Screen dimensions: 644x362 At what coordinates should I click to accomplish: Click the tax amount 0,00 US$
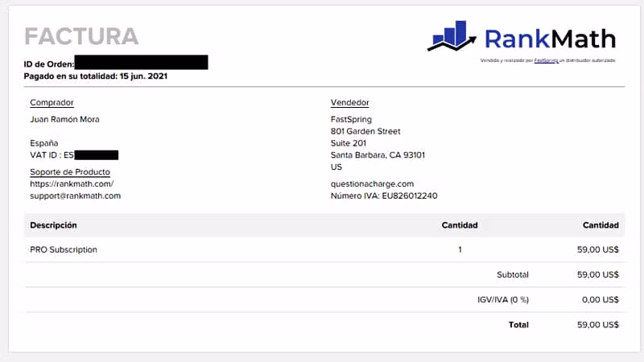[x=600, y=299]
